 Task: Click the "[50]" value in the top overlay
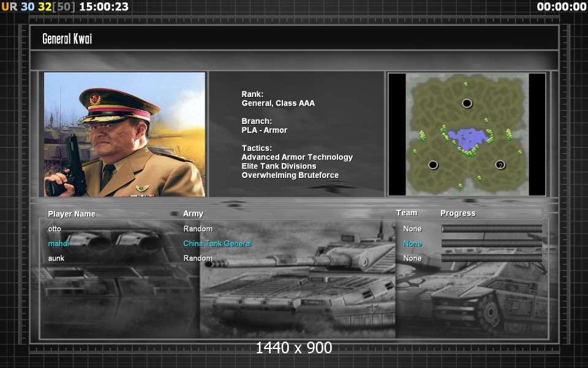[63, 7]
